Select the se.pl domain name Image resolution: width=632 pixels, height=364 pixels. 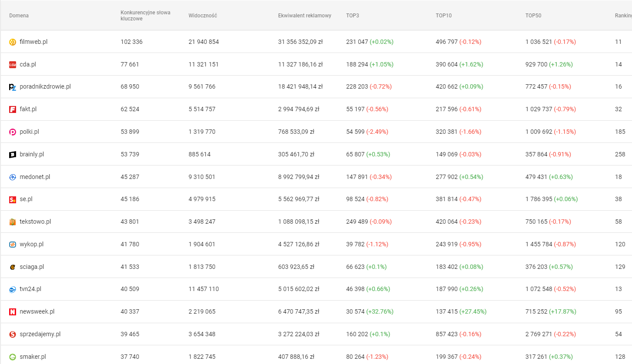click(x=26, y=199)
